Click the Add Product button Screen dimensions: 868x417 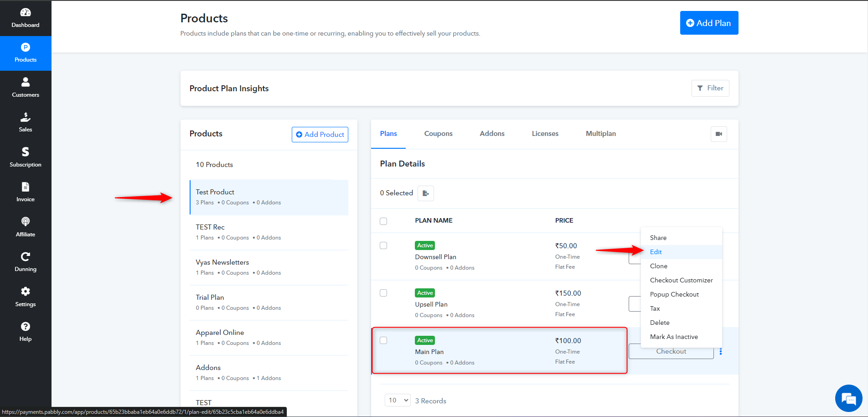pos(320,135)
